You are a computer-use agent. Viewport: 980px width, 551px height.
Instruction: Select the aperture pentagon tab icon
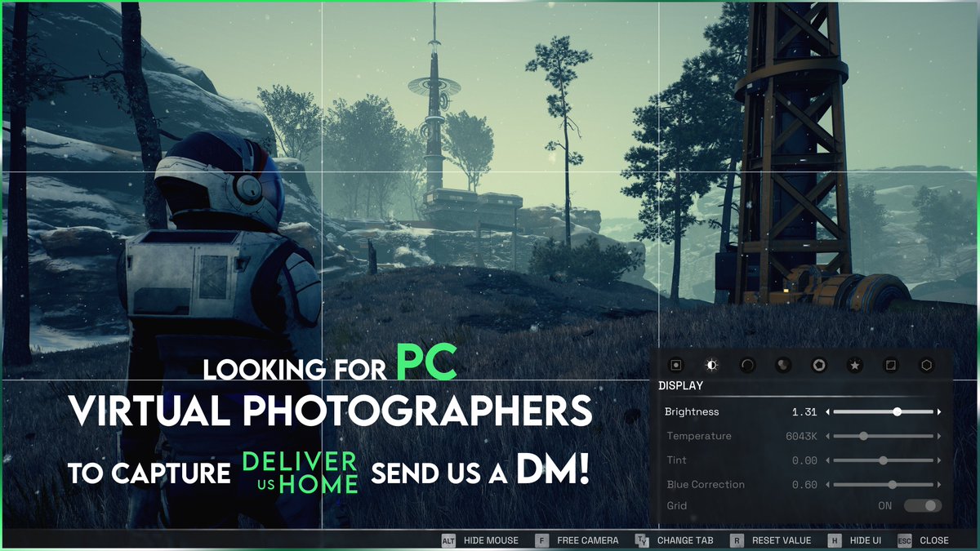click(x=820, y=366)
